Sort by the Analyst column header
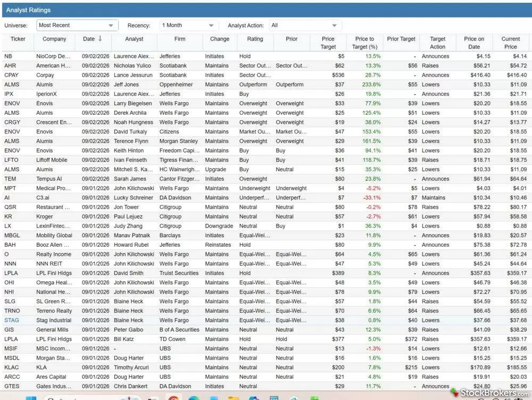This screenshot has width=532, height=400. point(134,39)
